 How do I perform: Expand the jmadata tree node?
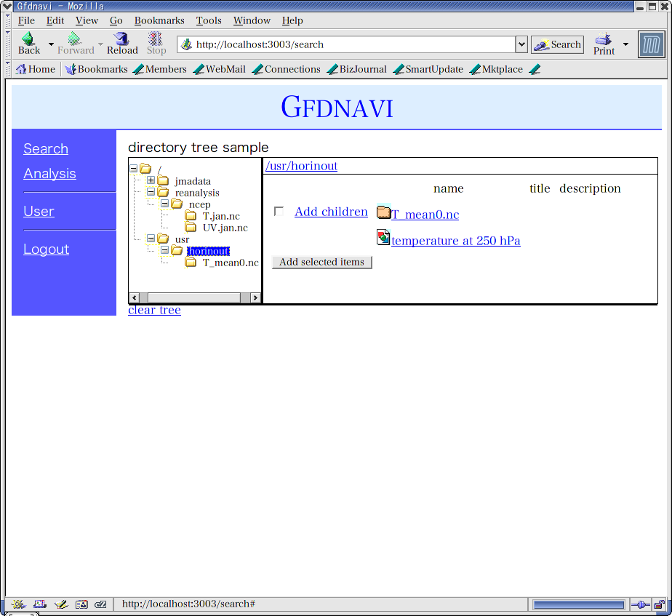point(151,180)
